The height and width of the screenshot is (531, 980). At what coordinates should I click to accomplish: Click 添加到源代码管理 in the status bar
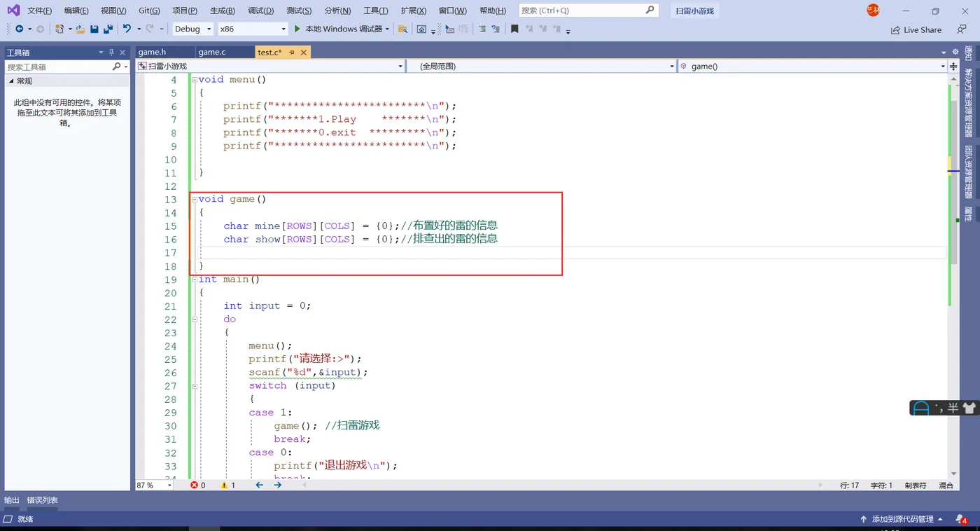pos(903,519)
